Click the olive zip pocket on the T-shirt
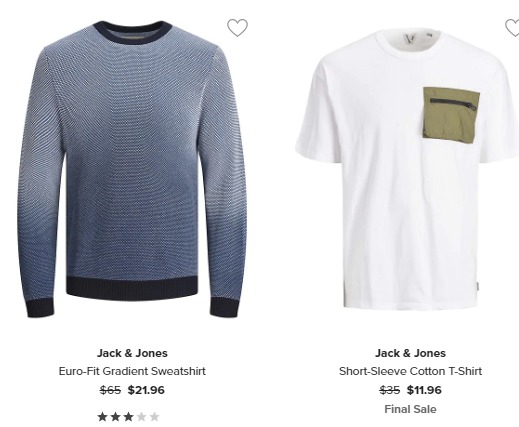The width and height of the screenshot is (519, 427). (x=451, y=115)
